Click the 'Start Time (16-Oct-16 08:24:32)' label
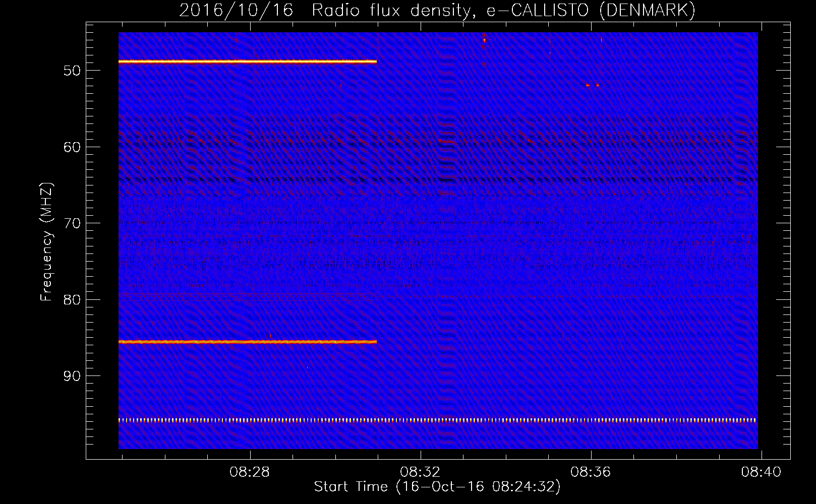Viewport: 816px width, 504px height. click(437, 487)
